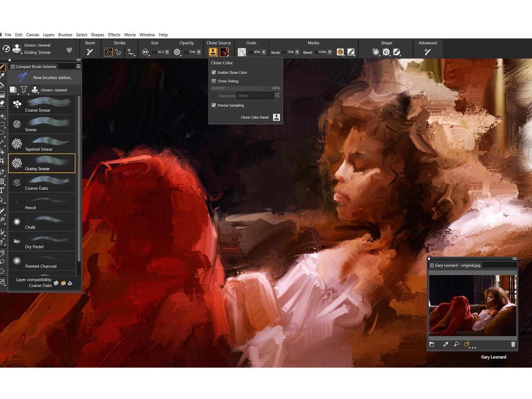Enable the Clone Tinting checkbox

[214, 81]
